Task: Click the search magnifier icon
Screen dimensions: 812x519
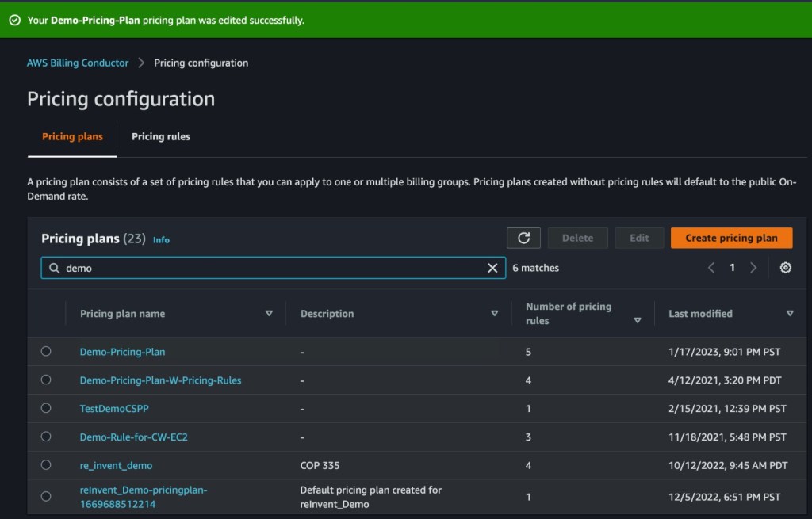Action: (x=55, y=269)
